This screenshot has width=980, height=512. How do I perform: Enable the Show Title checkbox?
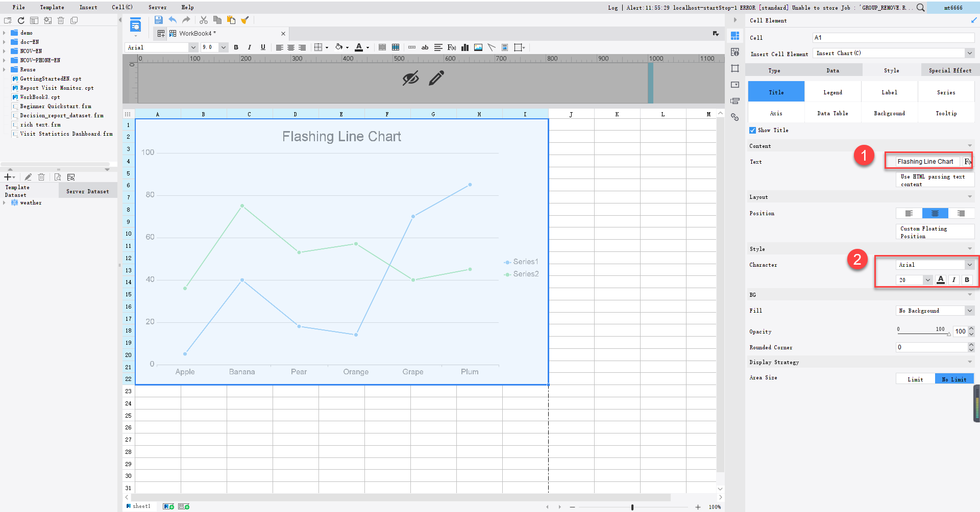(x=752, y=130)
